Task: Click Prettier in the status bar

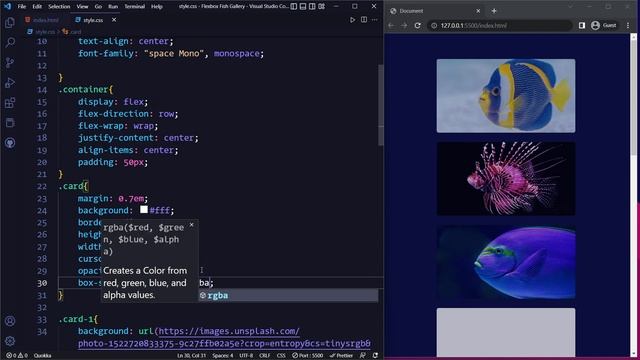Action: [341, 356]
